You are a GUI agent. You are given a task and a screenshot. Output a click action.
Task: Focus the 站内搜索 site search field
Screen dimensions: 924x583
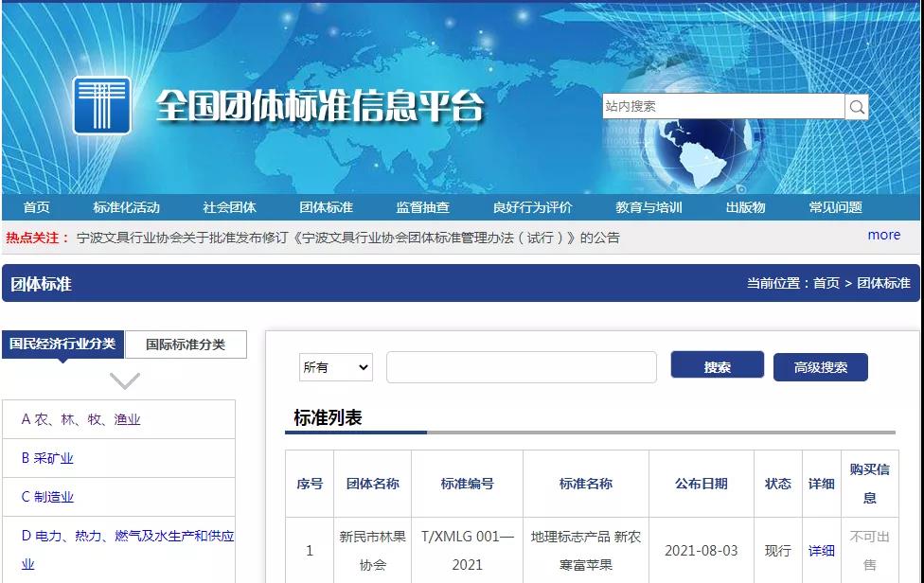pyautogui.click(x=722, y=107)
